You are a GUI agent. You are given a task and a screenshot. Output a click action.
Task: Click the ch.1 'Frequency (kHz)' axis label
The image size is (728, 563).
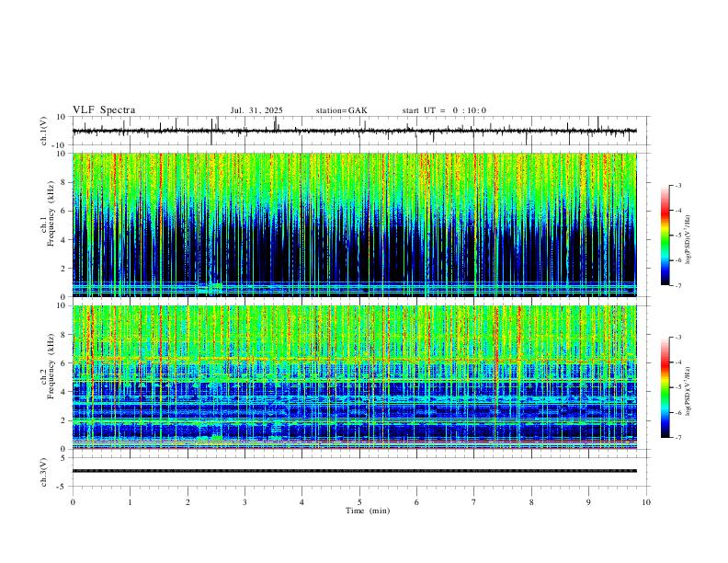pos(51,213)
